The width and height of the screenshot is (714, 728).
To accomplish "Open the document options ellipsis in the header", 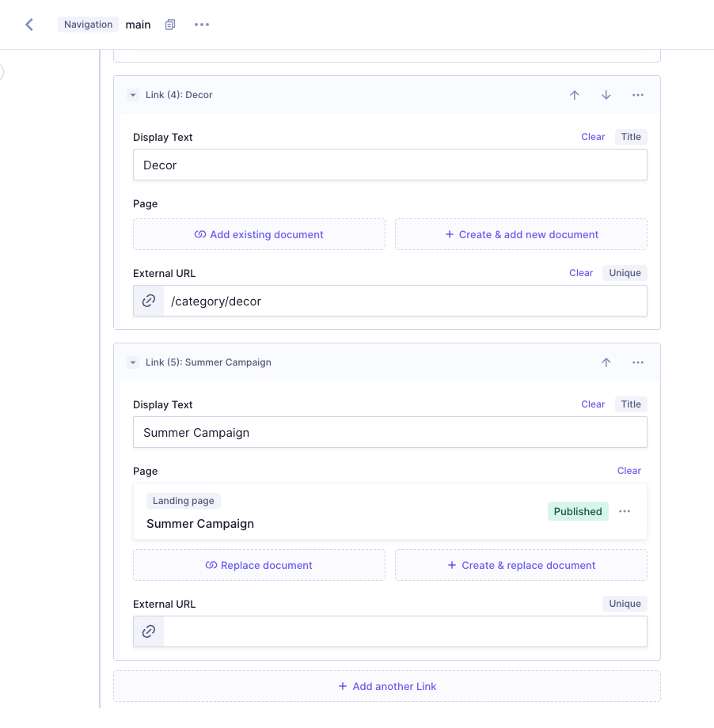I will click(x=202, y=25).
